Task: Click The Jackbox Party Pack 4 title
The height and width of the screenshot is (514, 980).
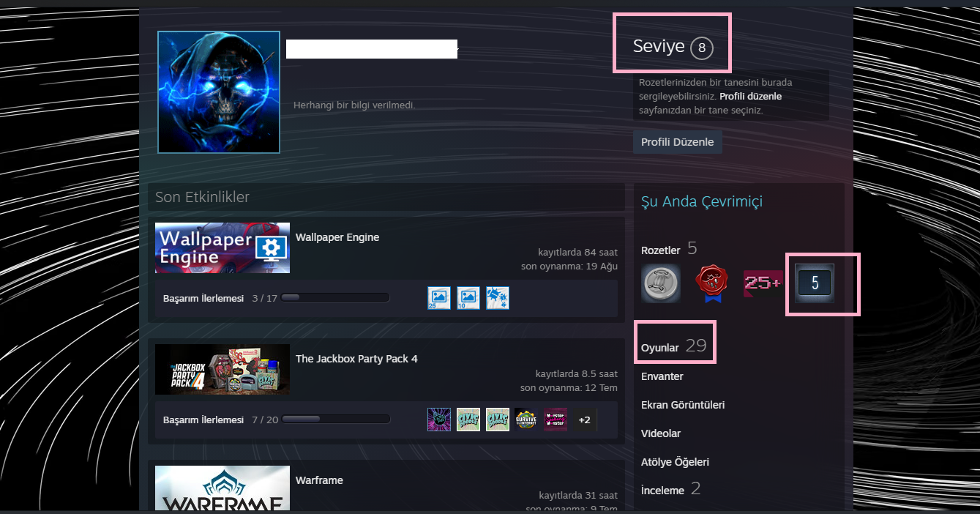Action: (x=356, y=359)
